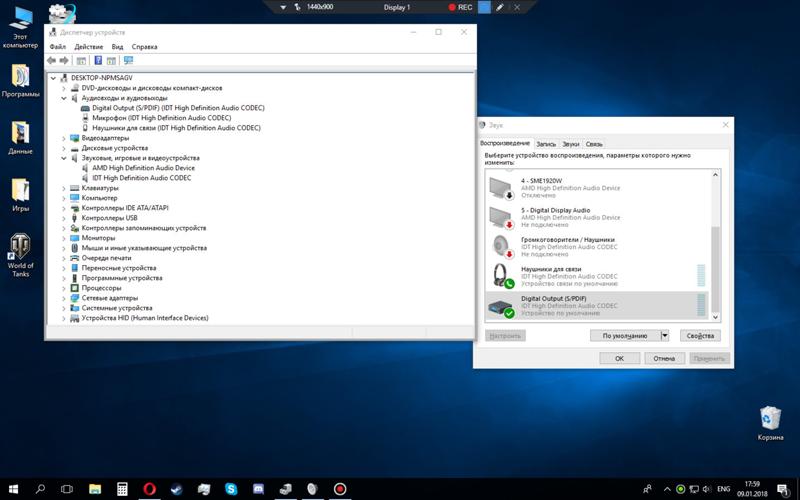Expand the Клавиатуры node

tap(64, 188)
